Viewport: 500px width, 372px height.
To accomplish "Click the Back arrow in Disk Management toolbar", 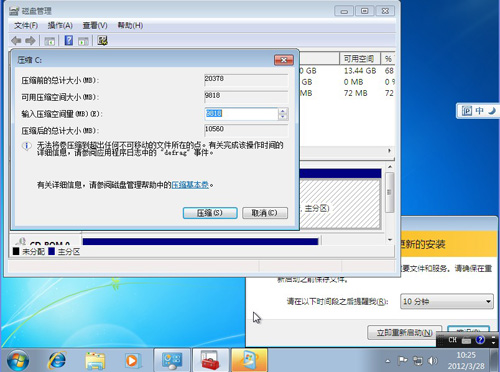I will point(16,41).
